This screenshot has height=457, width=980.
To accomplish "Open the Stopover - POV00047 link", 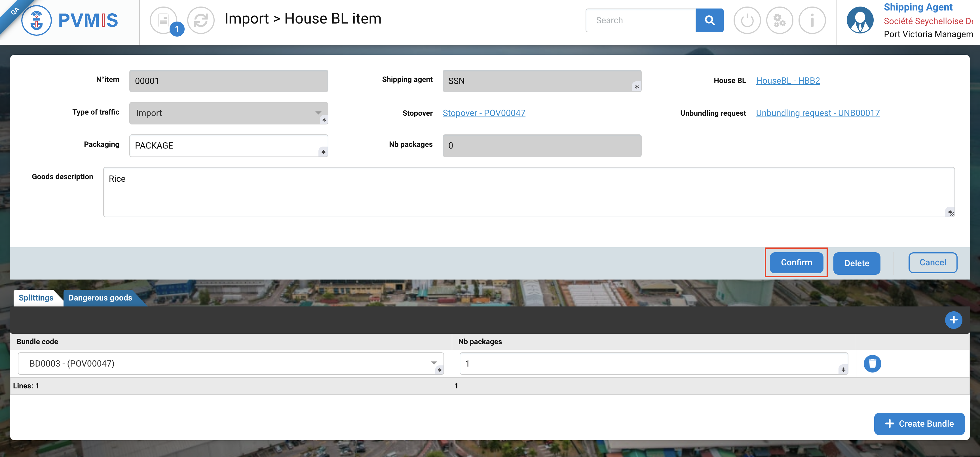I will pos(483,113).
